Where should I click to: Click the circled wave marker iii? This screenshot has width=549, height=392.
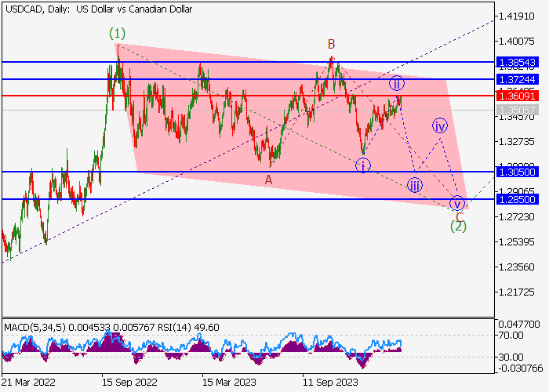(x=414, y=185)
